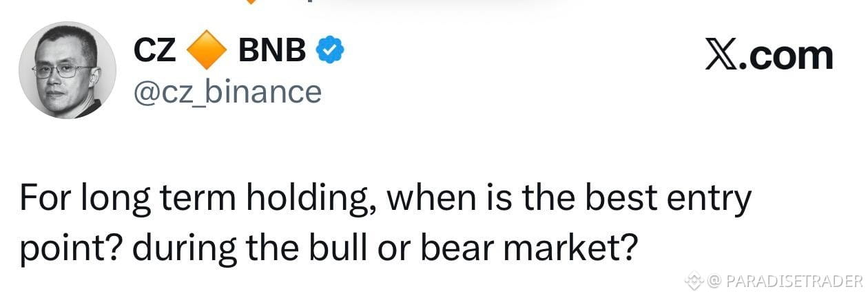Click the blue verified checkmark badge

point(330,50)
